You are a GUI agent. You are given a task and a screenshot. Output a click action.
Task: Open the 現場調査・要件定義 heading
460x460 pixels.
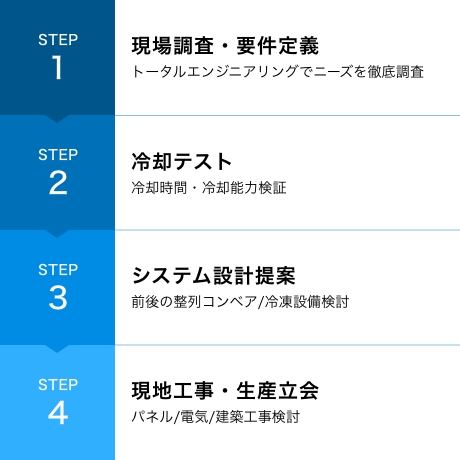[225, 46]
